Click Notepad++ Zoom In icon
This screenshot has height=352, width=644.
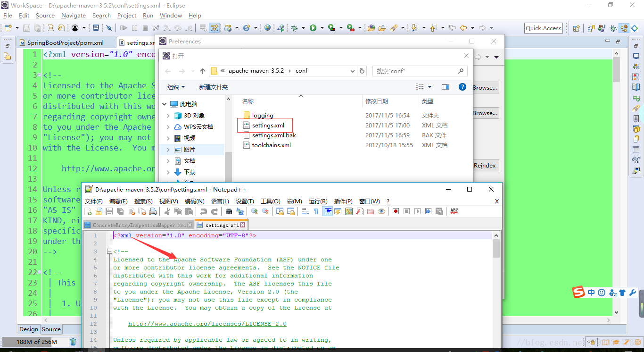255,211
